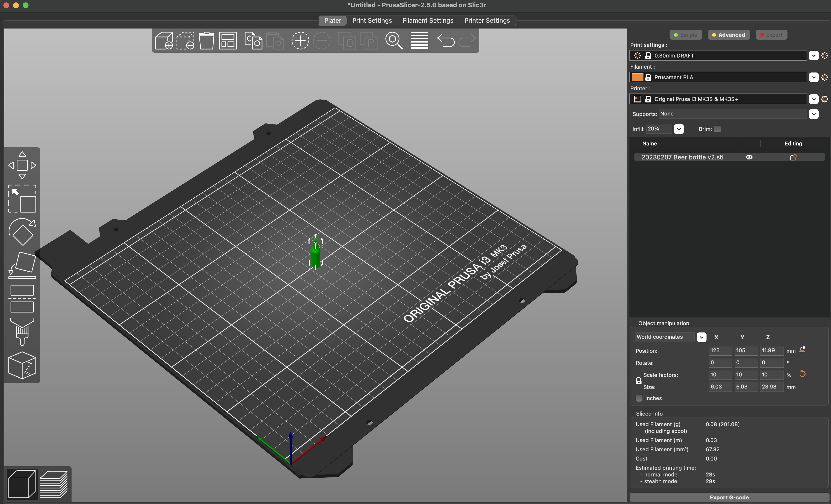This screenshot has width=831, height=504.
Task: Open filament settings gear edit icon
Action: pyautogui.click(x=824, y=78)
